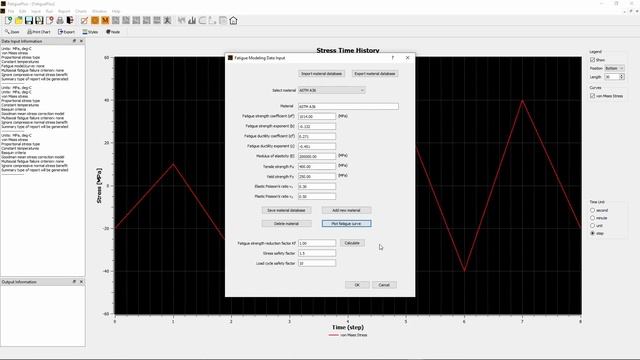
Task: Click the New file toolbar icon
Action: click(x=8, y=20)
